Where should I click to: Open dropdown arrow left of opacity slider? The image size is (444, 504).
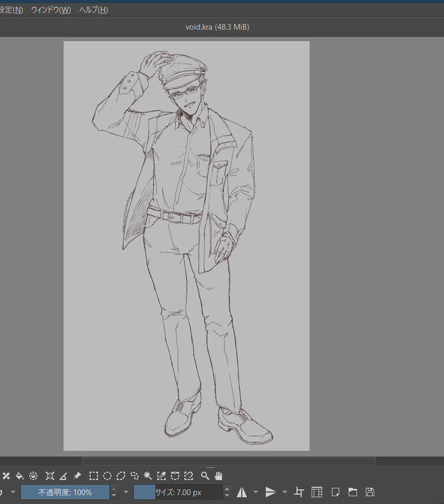click(x=13, y=492)
